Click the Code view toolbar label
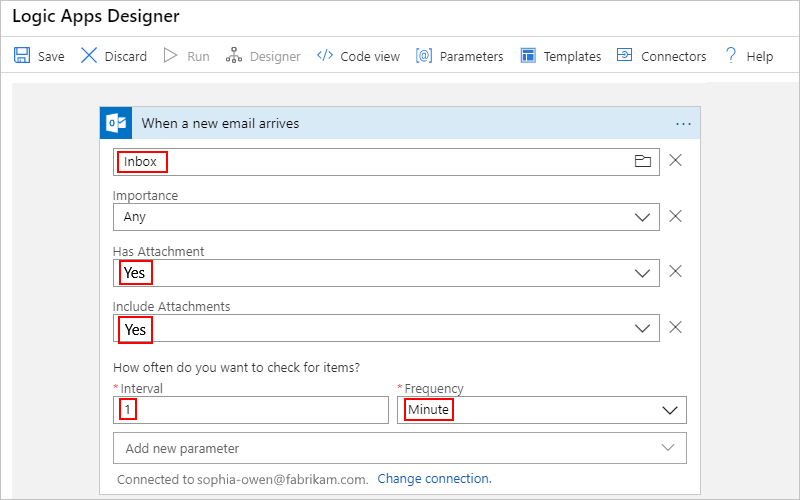Viewport: 800px width, 500px height. 370,56
